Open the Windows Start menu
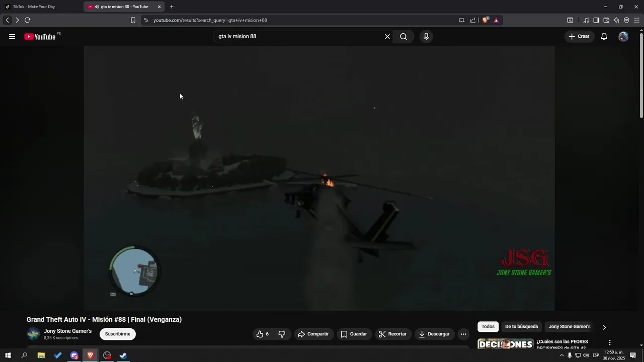The width and height of the screenshot is (644, 362). click(8, 355)
